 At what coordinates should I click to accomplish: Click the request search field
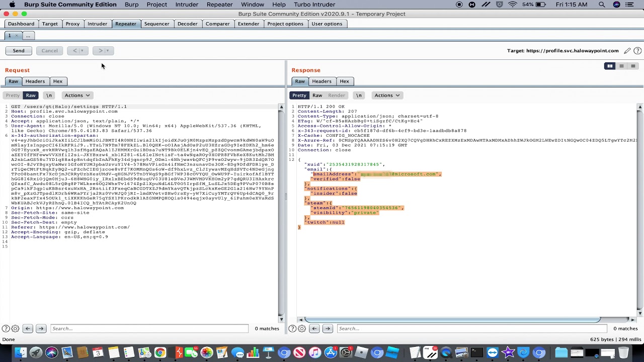pos(149,329)
